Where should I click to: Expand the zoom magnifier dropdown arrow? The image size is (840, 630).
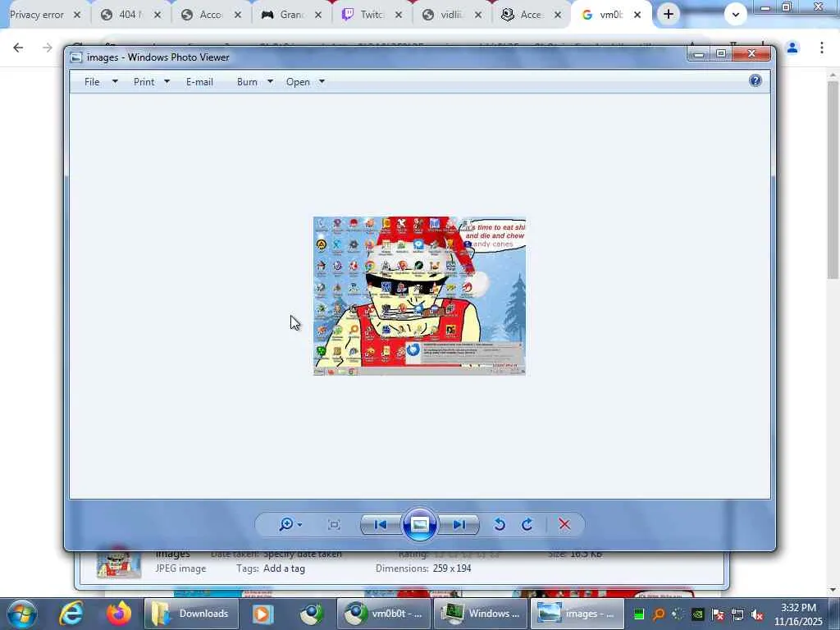(299, 525)
